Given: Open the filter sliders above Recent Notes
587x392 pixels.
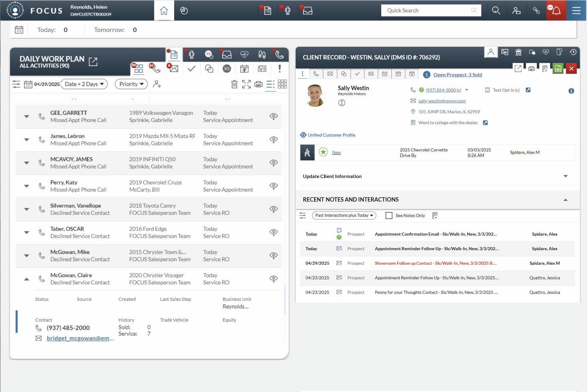Looking at the screenshot, I should pos(302,215).
